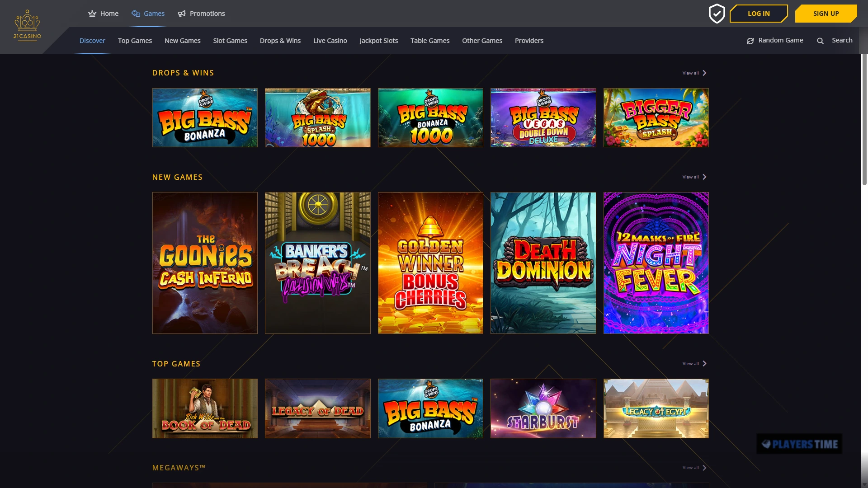This screenshot has height=488, width=868.
Task: Expand Top Games chevron arrow
Action: click(x=704, y=363)
